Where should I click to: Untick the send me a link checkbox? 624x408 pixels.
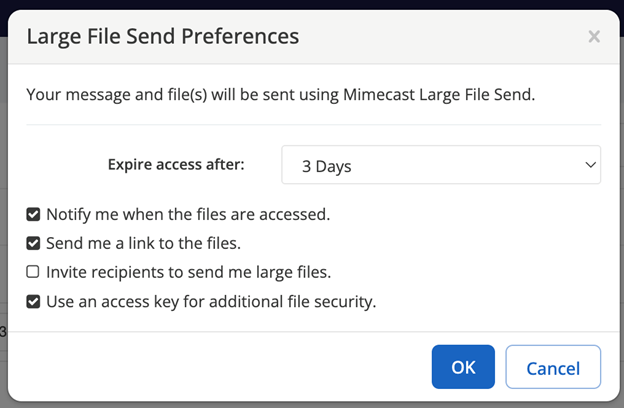[x=33, y=243]
